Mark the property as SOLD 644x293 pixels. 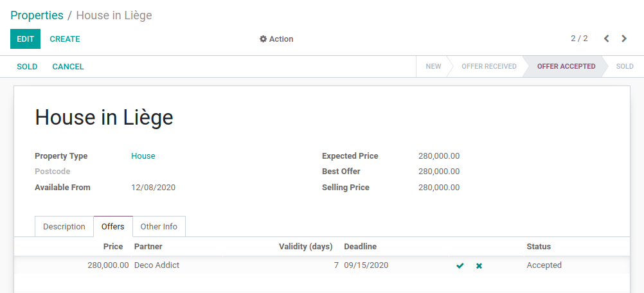click(27, 67)
